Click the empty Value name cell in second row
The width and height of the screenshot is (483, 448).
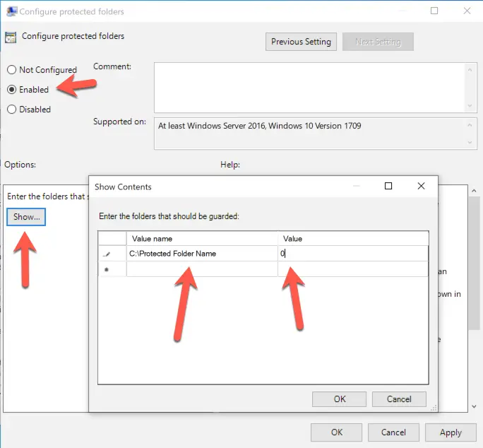pyautogui.click(x=201, y=269)
